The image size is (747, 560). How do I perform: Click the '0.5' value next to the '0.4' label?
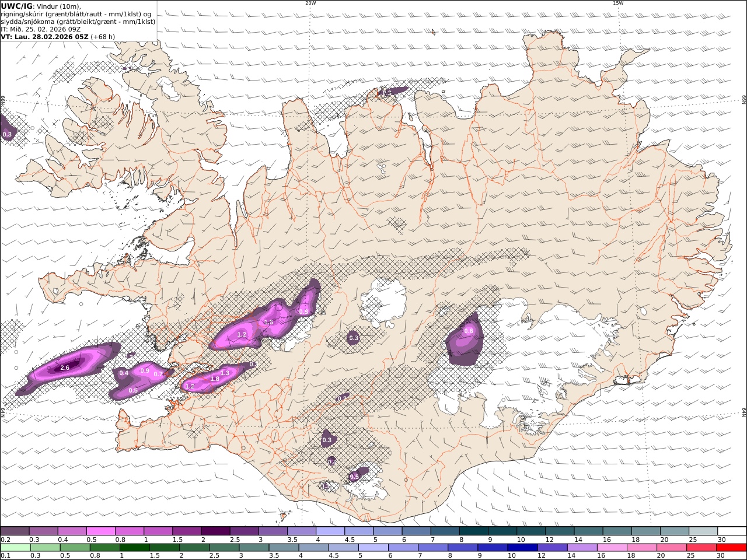click(x=133, y=391)
